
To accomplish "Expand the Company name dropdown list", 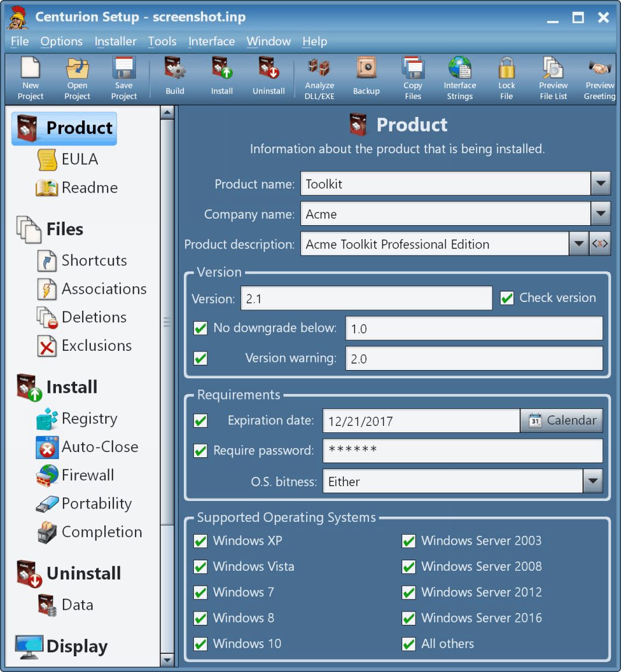I will point(601,214).
